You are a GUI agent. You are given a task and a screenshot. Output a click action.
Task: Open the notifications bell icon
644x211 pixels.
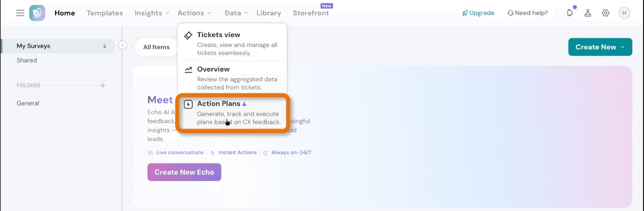pos(570,13)
